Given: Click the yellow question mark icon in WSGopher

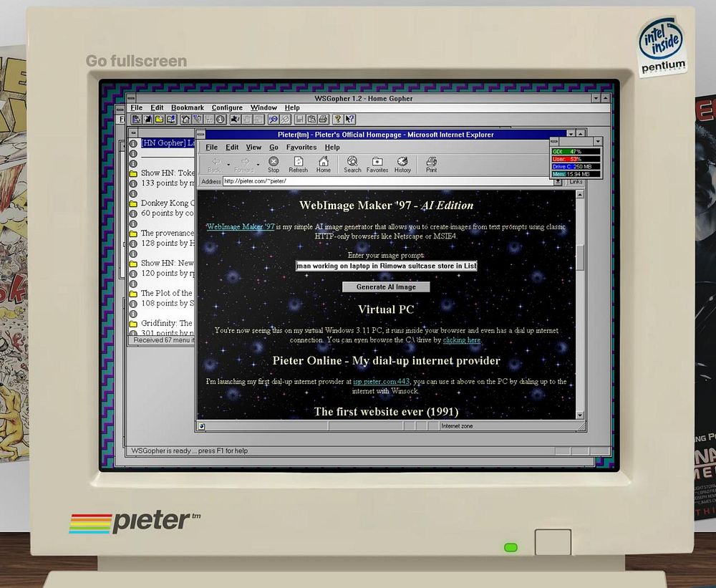Looking at the screenshot, I should 337,119.
